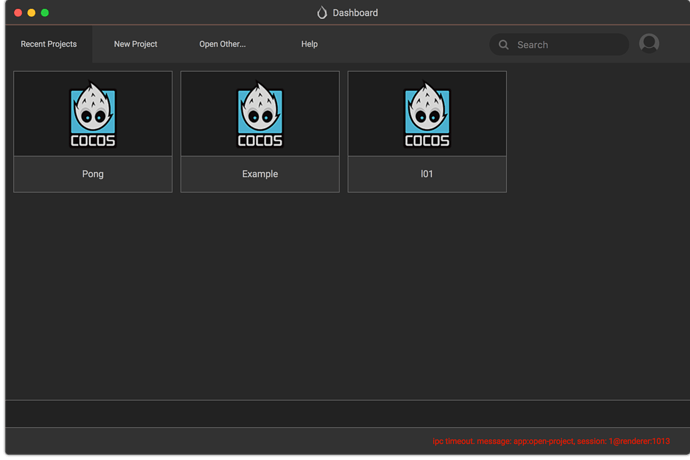The width and height of the screenshot is (690, 460).
Task: Open the New Project tab
Action: pyautogui.click(x=136, y=44)
